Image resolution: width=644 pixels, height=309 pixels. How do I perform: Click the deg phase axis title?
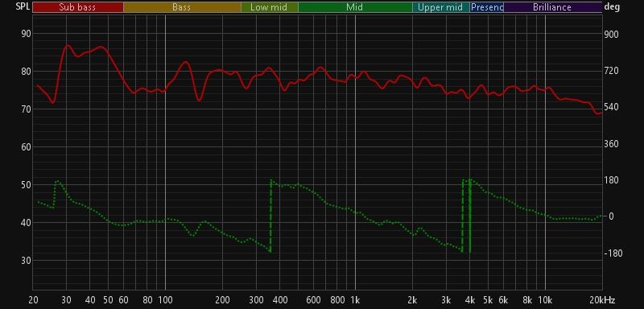[611, 6]
